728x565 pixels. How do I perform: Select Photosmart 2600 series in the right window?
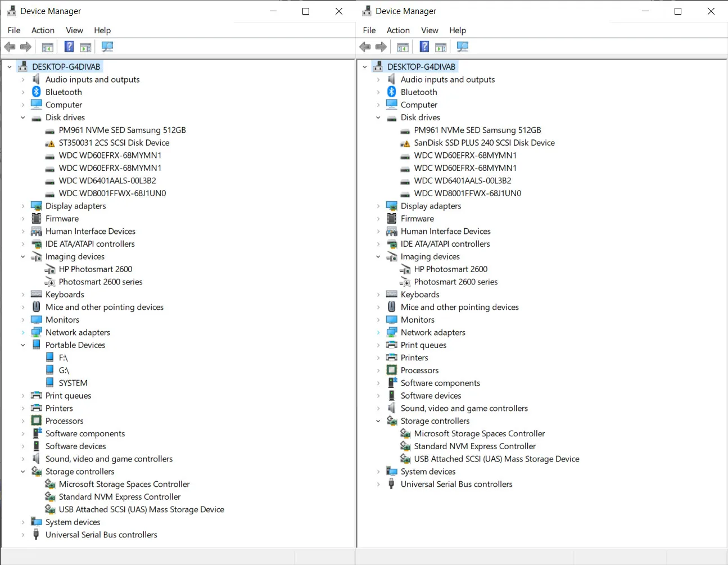[456, 282]
